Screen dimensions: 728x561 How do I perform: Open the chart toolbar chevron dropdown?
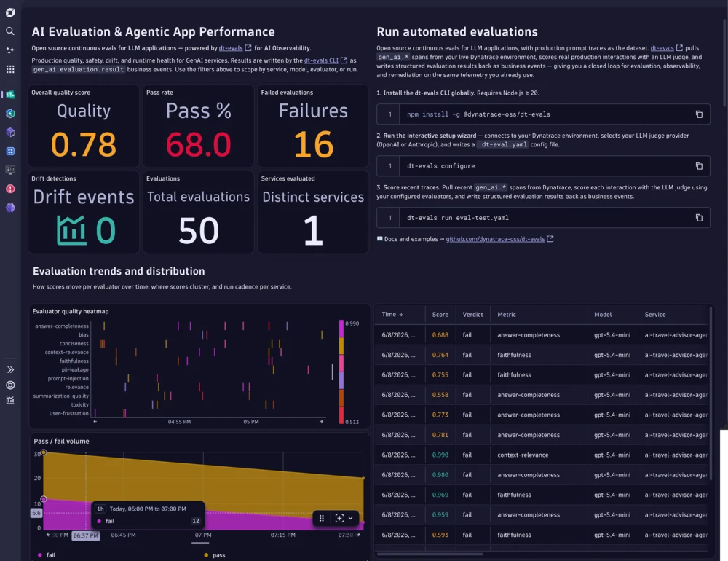(x=351, y=518)
